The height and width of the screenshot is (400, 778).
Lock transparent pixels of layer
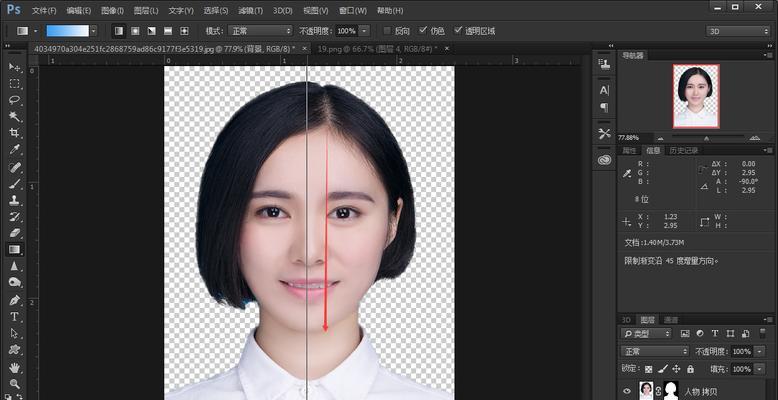648,369
